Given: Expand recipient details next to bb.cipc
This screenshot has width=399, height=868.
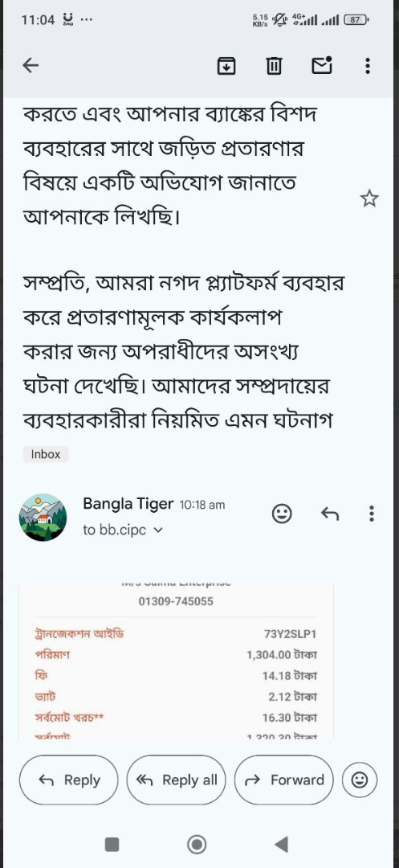Looking at the screenshot, I should [x=157, y=530].
